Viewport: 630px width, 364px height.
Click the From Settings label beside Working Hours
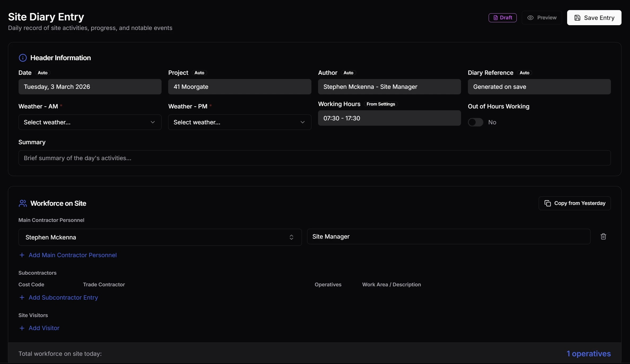click(x=381, y=104)
